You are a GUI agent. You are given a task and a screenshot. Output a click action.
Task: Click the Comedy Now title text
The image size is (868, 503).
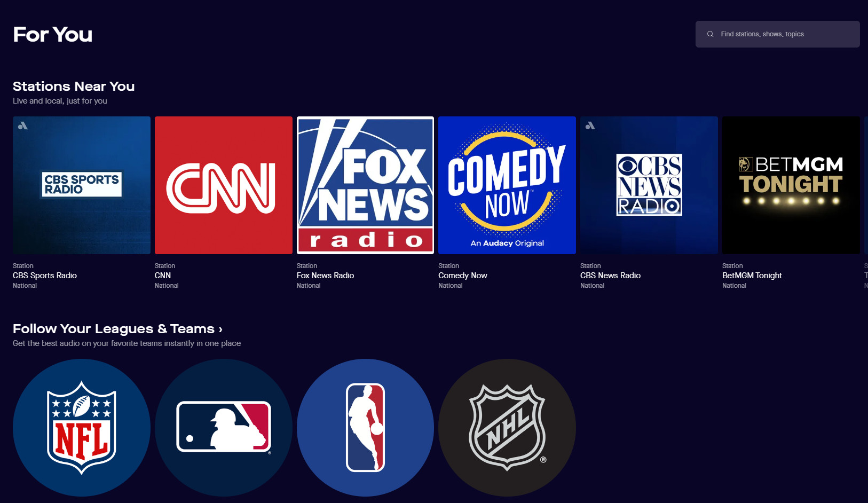(x=463, y=276)
